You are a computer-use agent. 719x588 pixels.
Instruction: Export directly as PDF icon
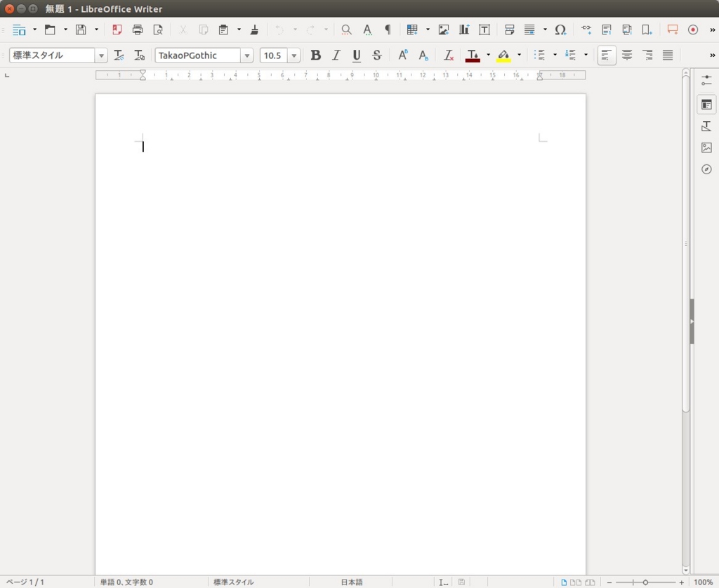point(117,30)
